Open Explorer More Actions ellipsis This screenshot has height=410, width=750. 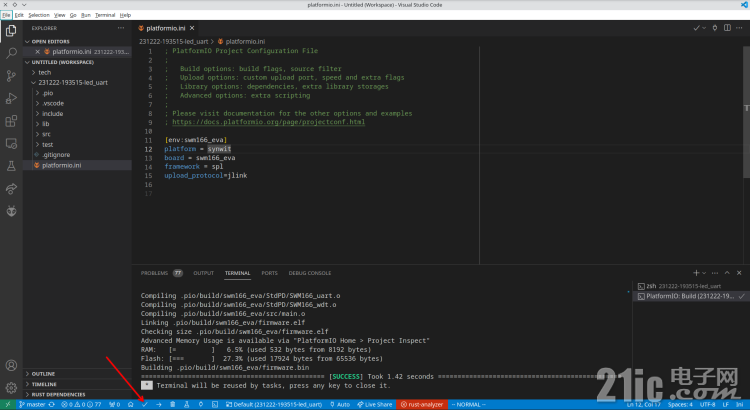tap(121, 28)
